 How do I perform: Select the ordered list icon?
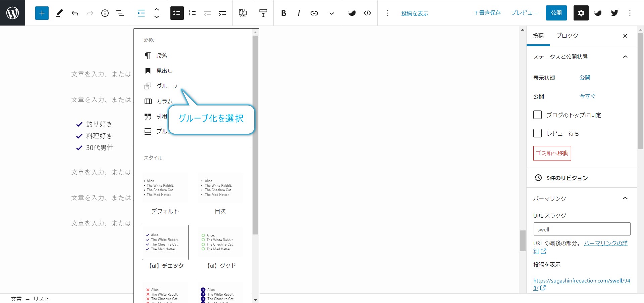(x=192, y=13)
